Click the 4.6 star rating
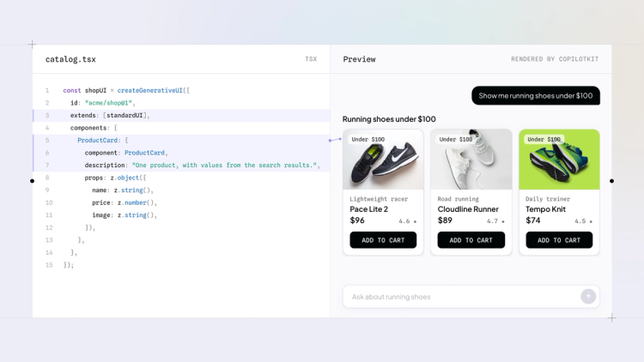644x362 pixels. [x=407, y=221]
